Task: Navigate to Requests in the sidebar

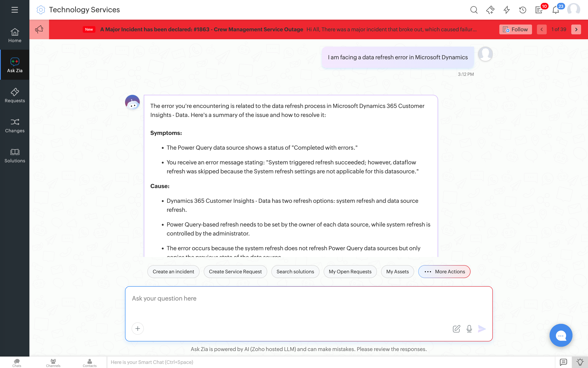Action: [x=15, y=95]
